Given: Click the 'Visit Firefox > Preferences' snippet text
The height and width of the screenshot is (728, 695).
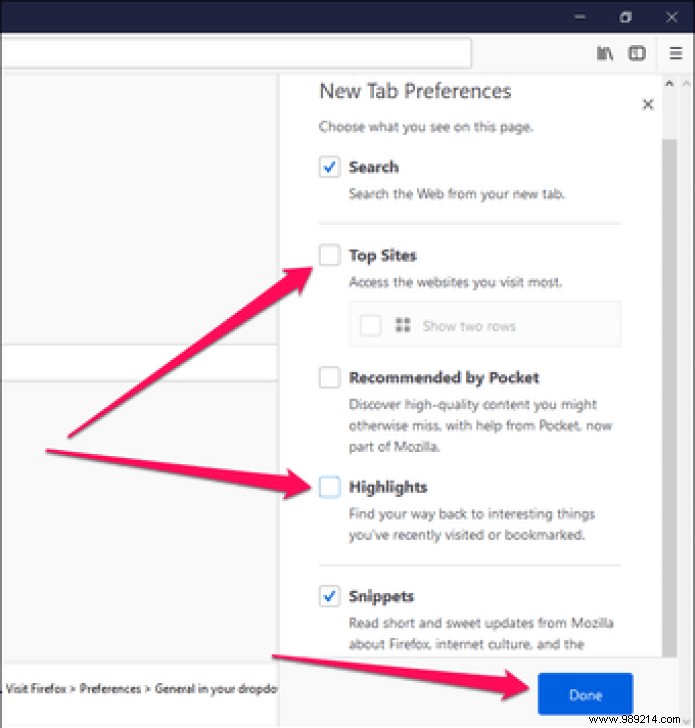Looking at the screenshot, I should (141, 689).
